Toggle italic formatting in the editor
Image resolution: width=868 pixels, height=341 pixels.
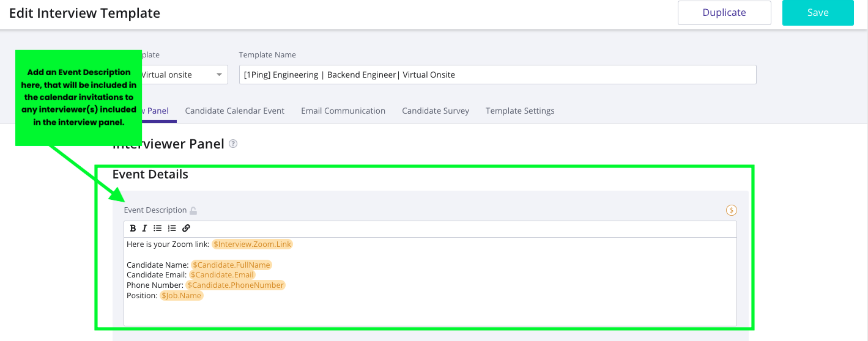point(145,229)
